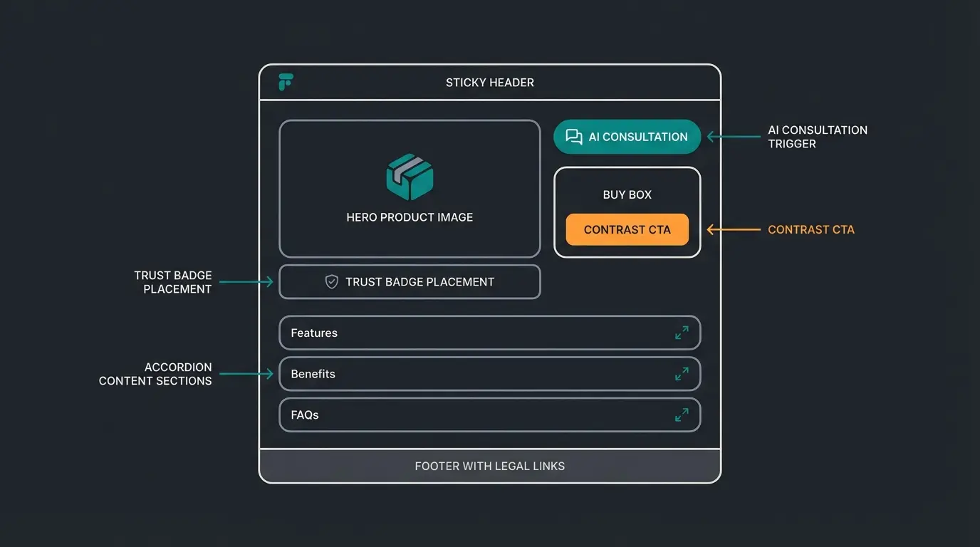The image size is (980, 547).
Task: Select the Sticky Header bar
Action: [x=490, y=82]
